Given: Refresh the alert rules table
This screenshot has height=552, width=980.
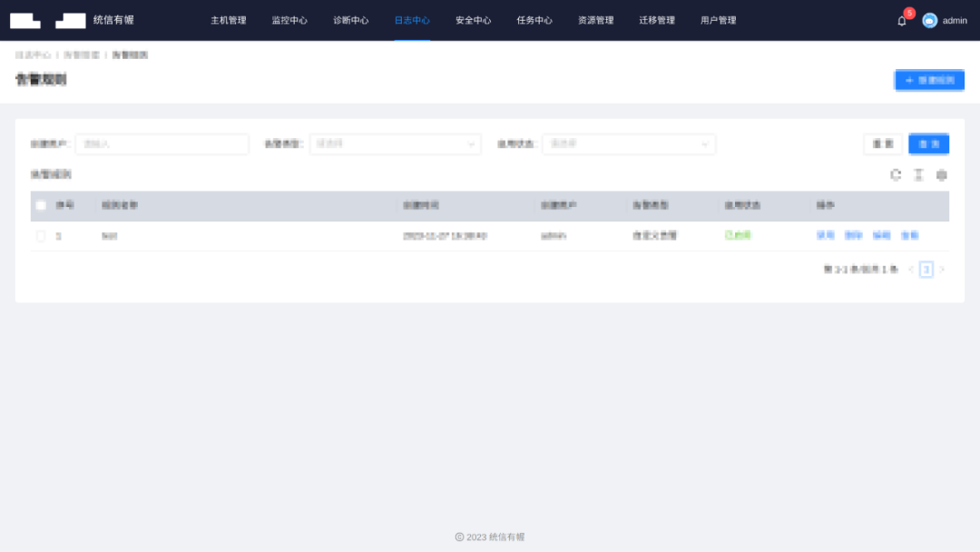Looking at the screenshot, I should pos(896,175).
